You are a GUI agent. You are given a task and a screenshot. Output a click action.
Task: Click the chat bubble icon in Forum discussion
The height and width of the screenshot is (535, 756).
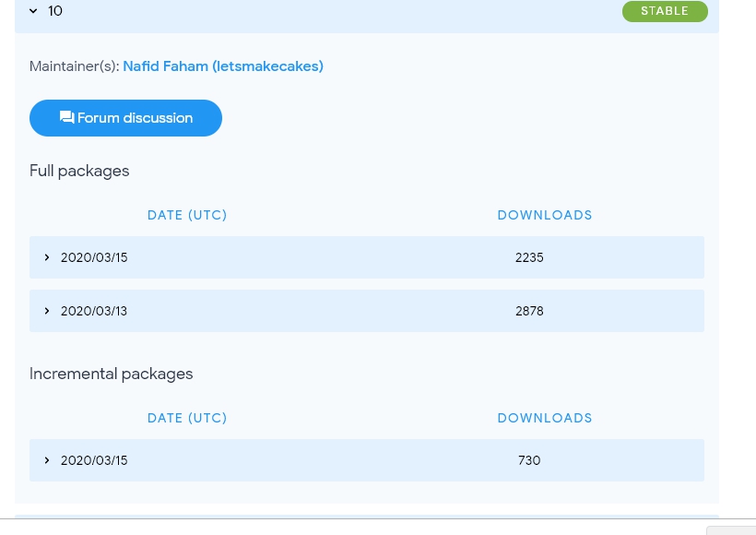66,117
